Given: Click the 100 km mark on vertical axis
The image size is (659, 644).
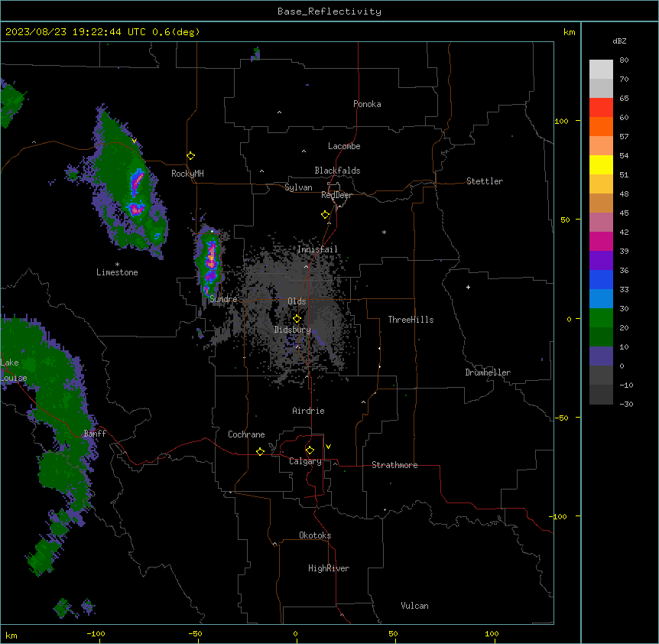Looking at the screenshot, I should point(561,121).
